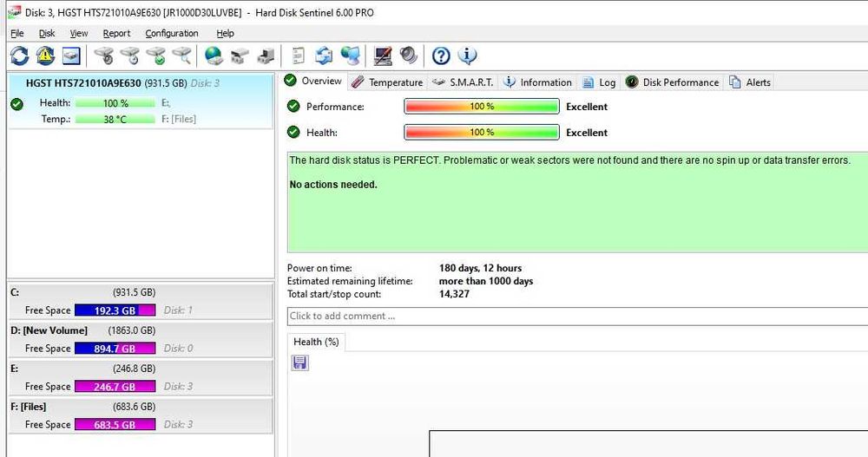Viewport: 868px width, 457px height.
Task: Open the S.M.A.R.T. tab
Action: tap(463, 82)
